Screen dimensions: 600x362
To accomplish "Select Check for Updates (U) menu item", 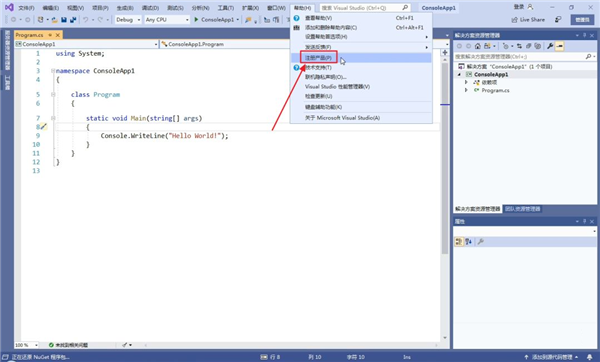I will click(361, 96).
